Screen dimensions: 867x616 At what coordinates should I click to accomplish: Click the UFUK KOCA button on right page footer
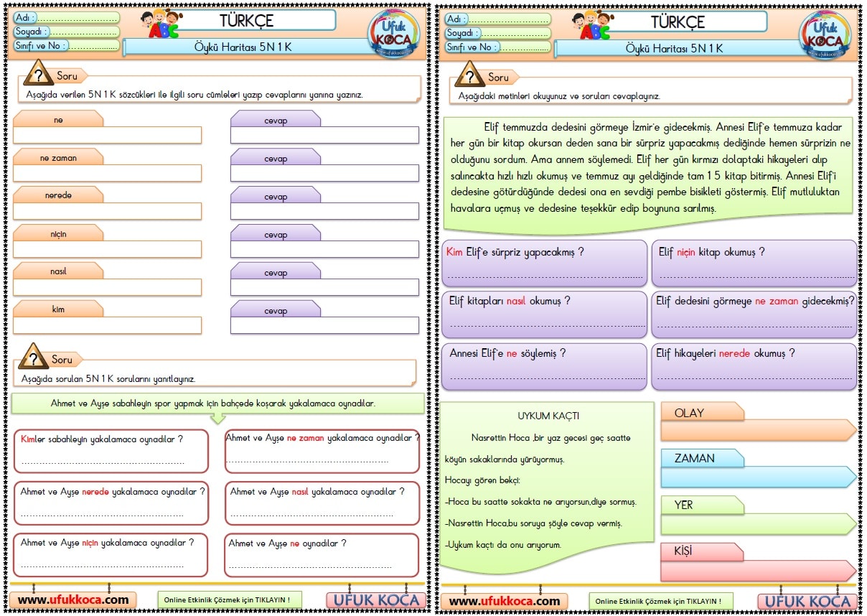point(807,602)
